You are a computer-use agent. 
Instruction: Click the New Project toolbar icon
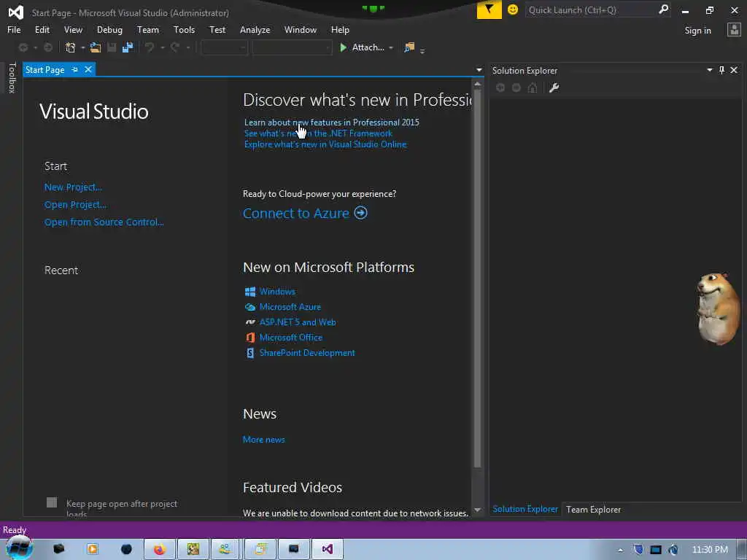pos(71,47)
